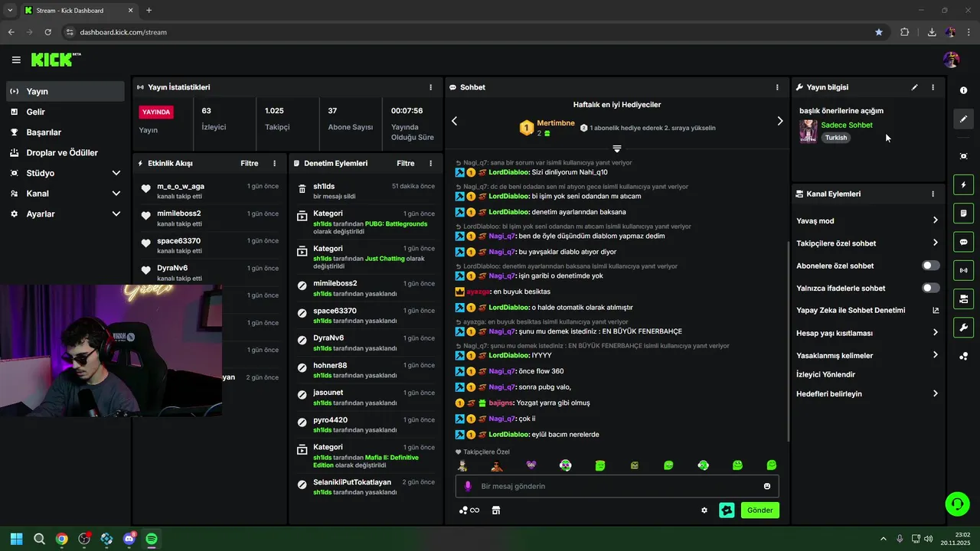This screenshot has height=551, width=980.
Task: Open Yayın bilgisi panel options menu
Action: click(933, 87)
